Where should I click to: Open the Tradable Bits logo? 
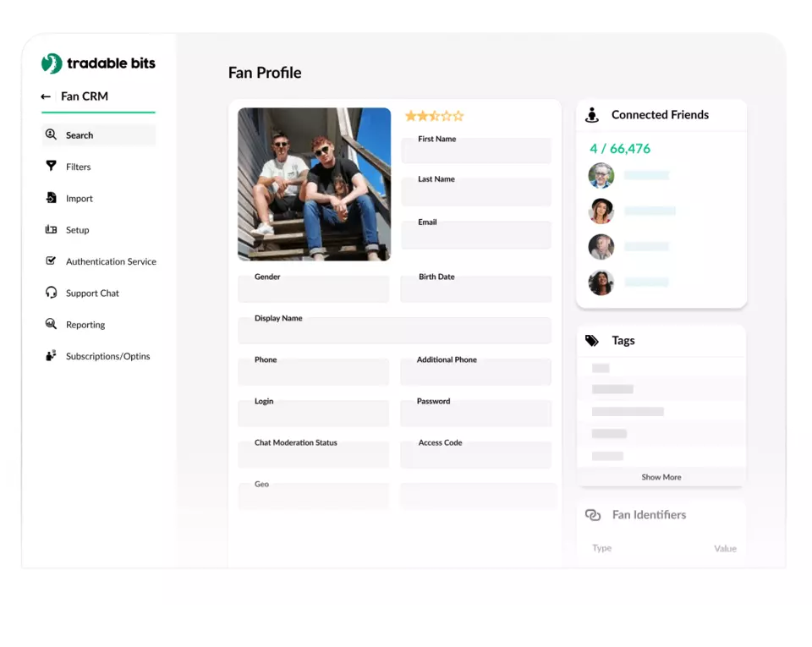pos(98,63)
